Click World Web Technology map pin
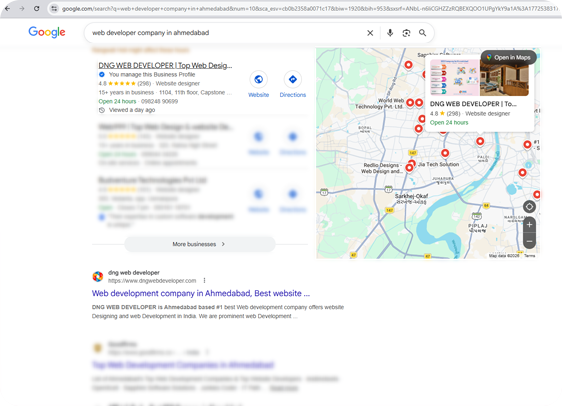Screen dimensions: 562x406 [410, 103]
